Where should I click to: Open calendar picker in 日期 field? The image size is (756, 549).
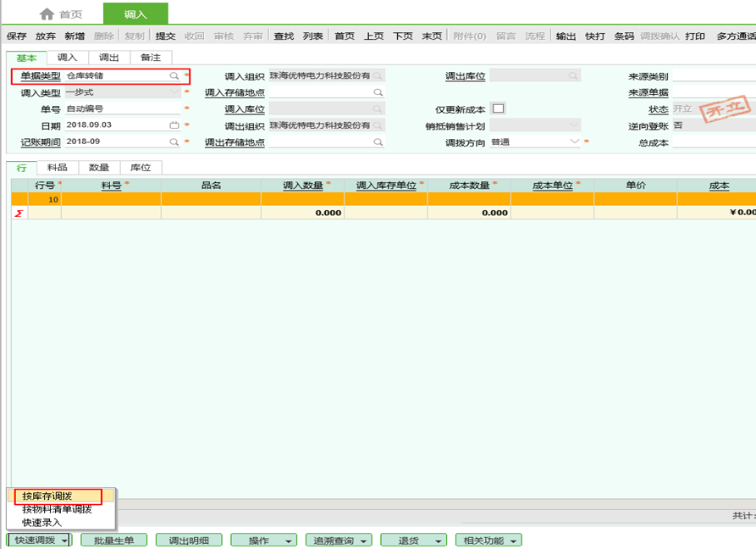click(174, 125)
